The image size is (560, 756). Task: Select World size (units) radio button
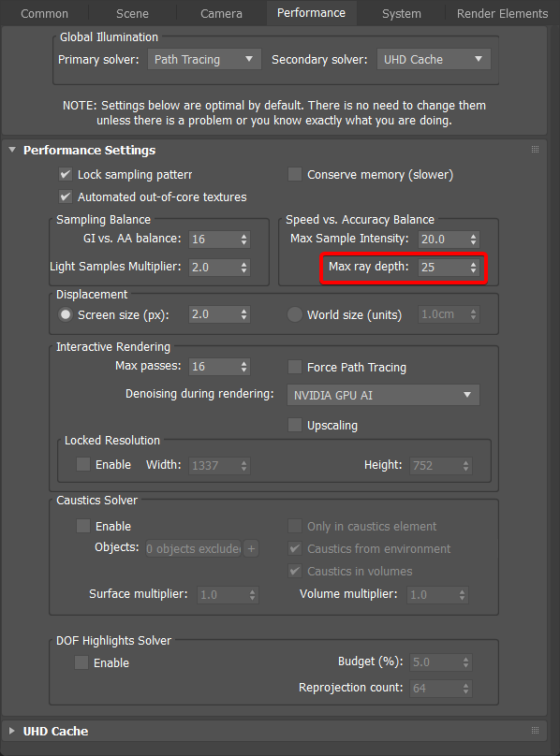click(294, 314)
